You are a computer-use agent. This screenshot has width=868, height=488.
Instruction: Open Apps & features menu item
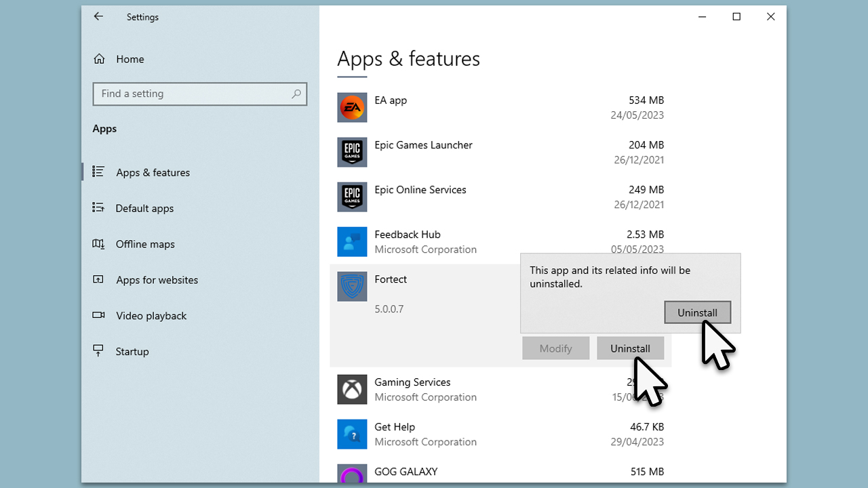[153, 172]
